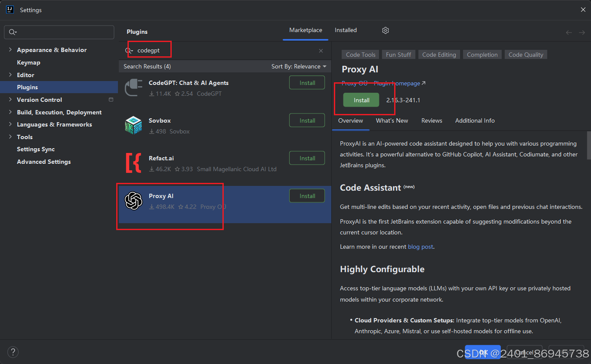Go back with the left arrow icon
Viewport: 591px width, 364px height.
pyautogui.click(x=569, y=32)
